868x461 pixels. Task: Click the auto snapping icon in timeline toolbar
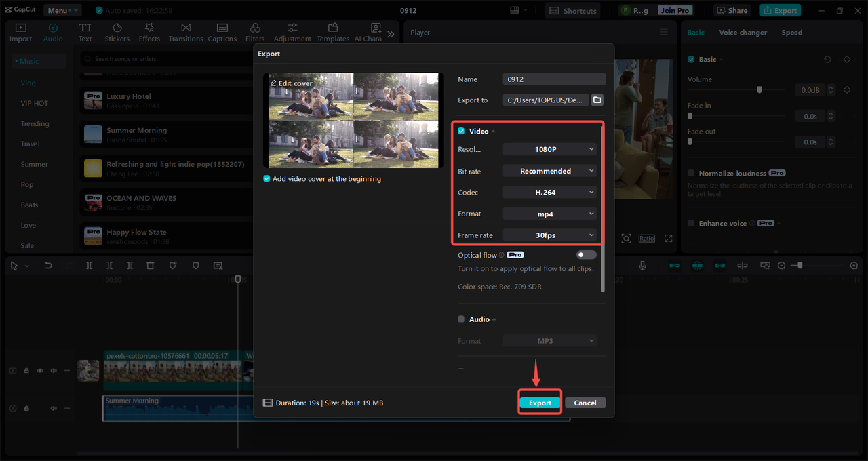tap(697, 266)
